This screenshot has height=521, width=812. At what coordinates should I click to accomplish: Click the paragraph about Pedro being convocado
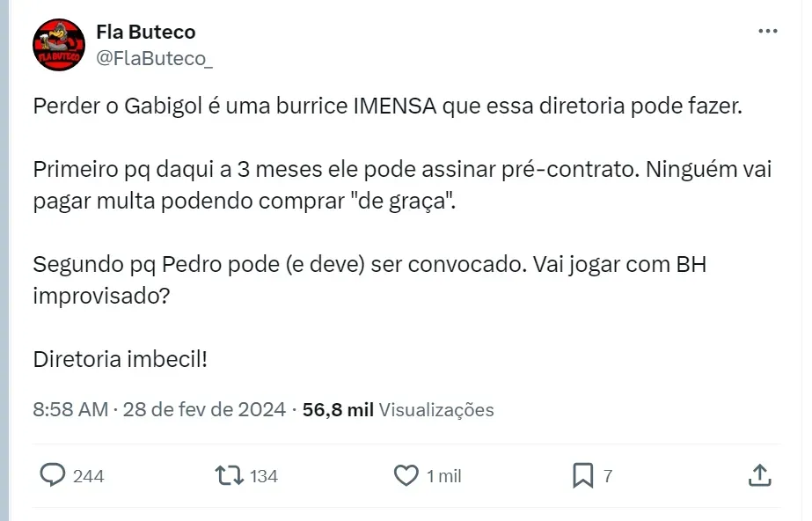[369, 278]
